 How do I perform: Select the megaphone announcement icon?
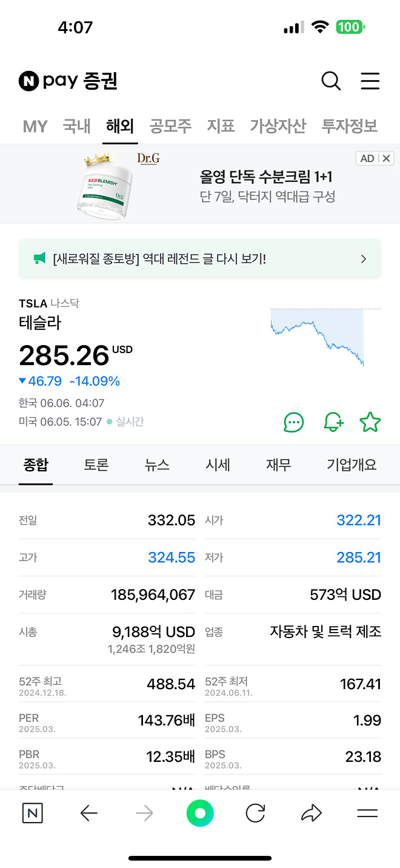pos(39,259)
